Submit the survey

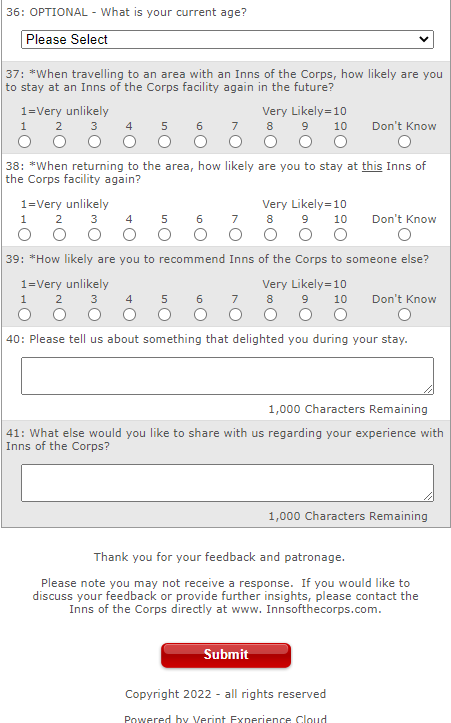point(226,655)
